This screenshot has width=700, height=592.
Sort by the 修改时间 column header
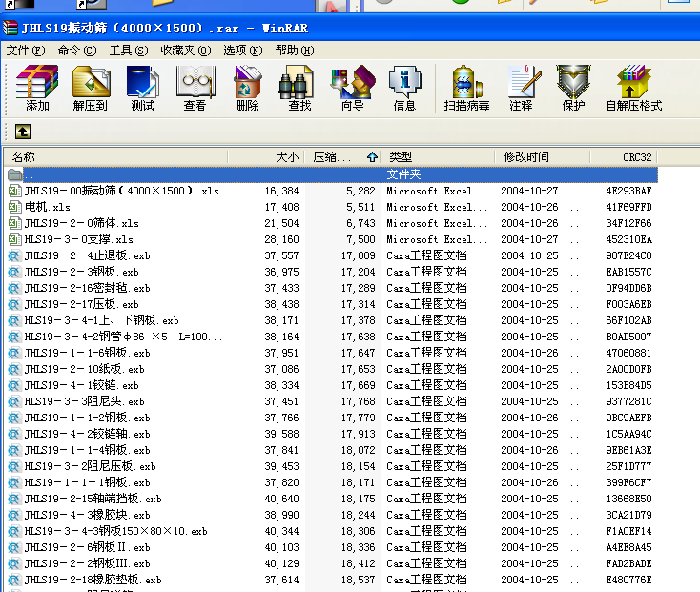click(x=543, y=157)
